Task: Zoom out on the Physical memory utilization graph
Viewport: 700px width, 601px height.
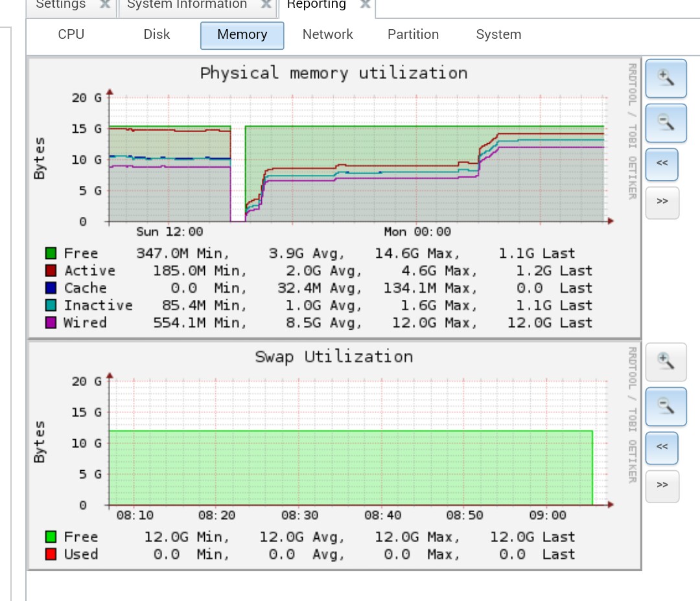Action: [x=666, y=123]
